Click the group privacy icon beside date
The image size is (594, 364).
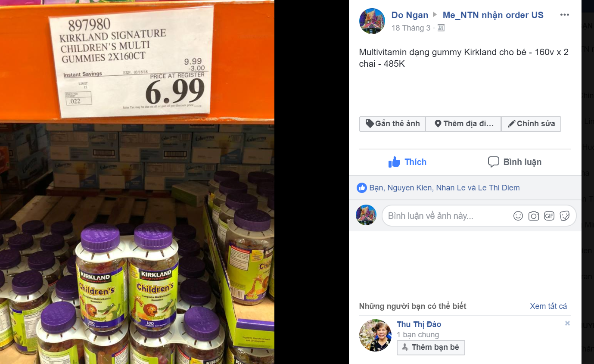[441, 28]
